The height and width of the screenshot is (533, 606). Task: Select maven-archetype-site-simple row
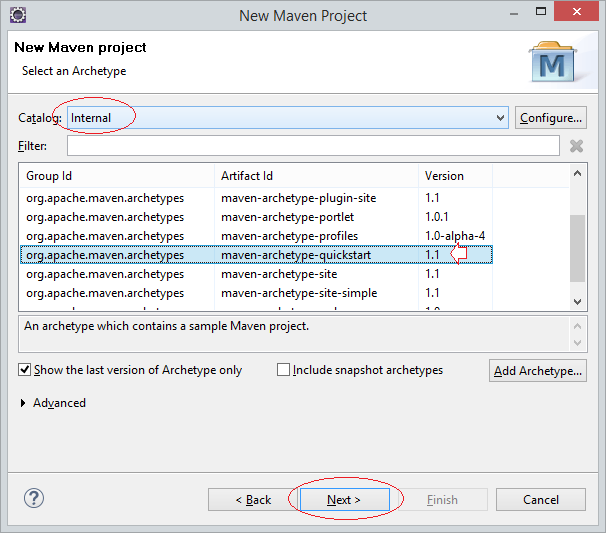pos(256,293)
